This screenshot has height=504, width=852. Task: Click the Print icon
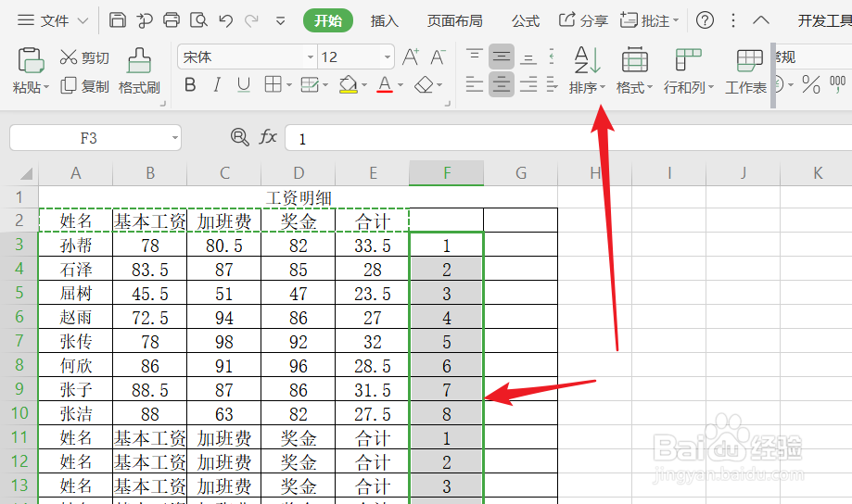[172, 20]
